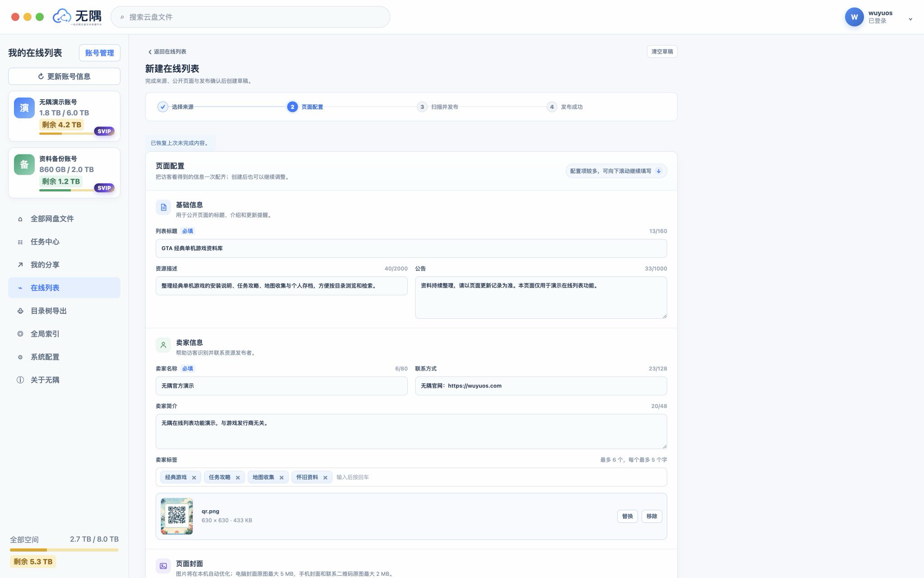Click the 账号管理 button

click(100, 53)
